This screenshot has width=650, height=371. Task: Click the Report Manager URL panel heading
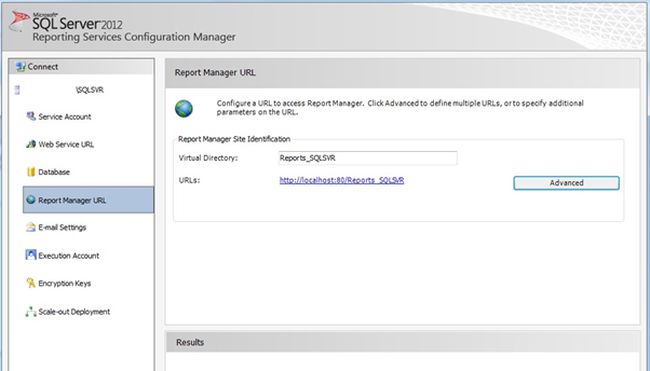coord(215,73)
